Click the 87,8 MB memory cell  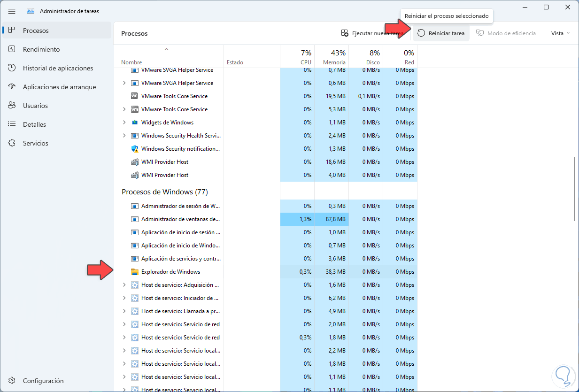(332, 219)
